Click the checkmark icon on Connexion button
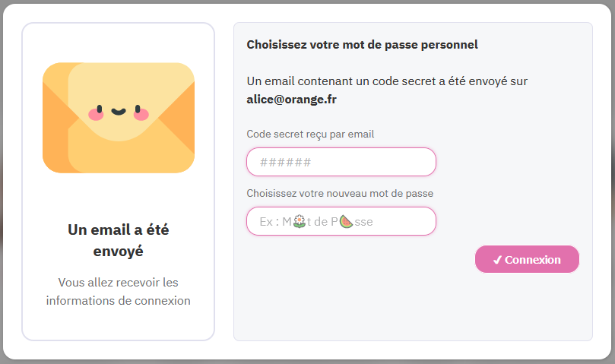The image size is (615, 364). (x=497, y=260)
